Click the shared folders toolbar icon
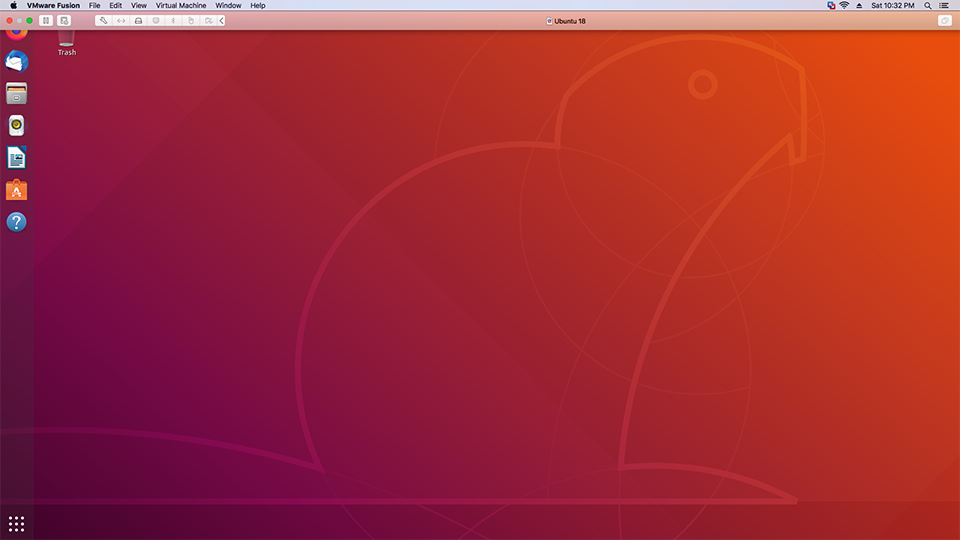 (x=209, y=21)
